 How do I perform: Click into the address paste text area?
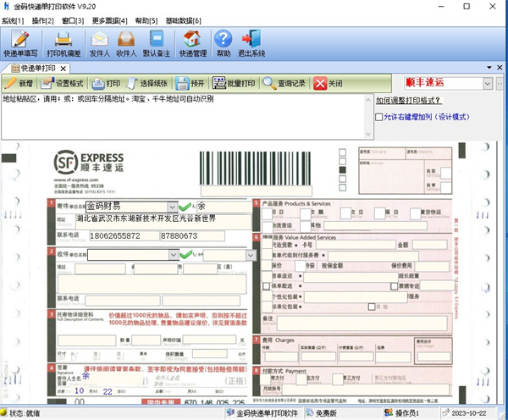click(184, 117)
